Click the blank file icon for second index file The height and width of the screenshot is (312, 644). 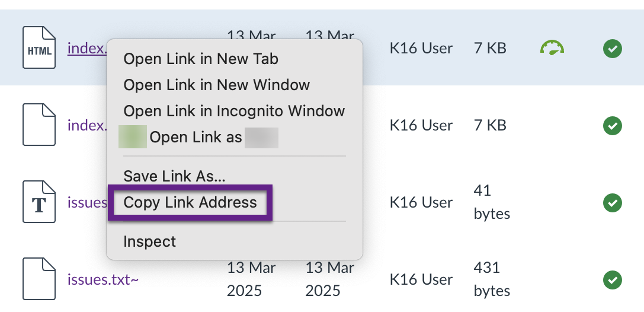pyautogui.click(x=39, y=125)
